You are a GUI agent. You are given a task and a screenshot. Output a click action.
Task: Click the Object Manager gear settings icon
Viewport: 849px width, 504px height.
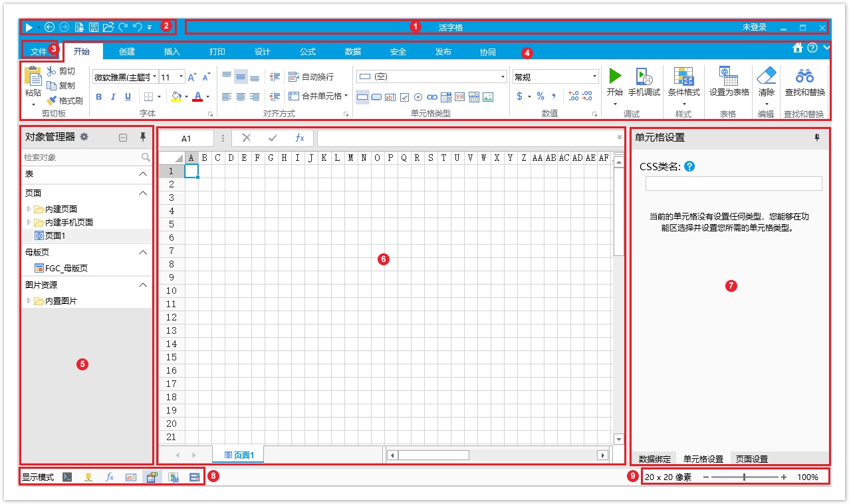click(x=84, y=137)
